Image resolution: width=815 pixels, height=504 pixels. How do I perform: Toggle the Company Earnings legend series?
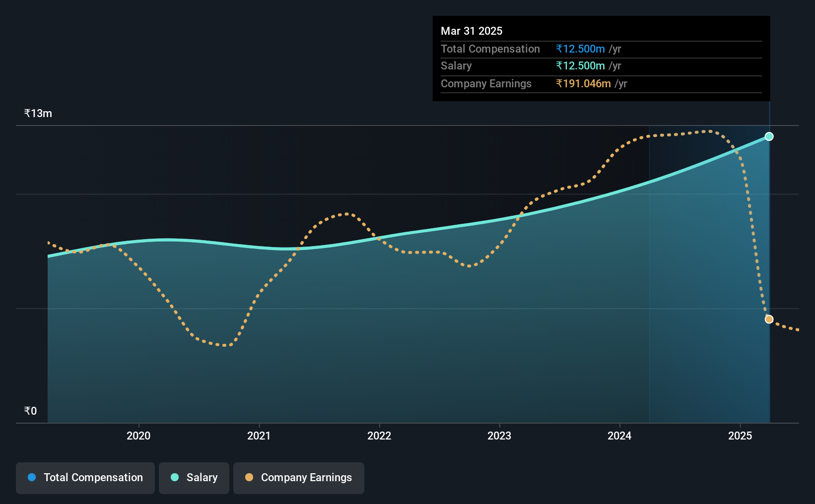[299, 478]
